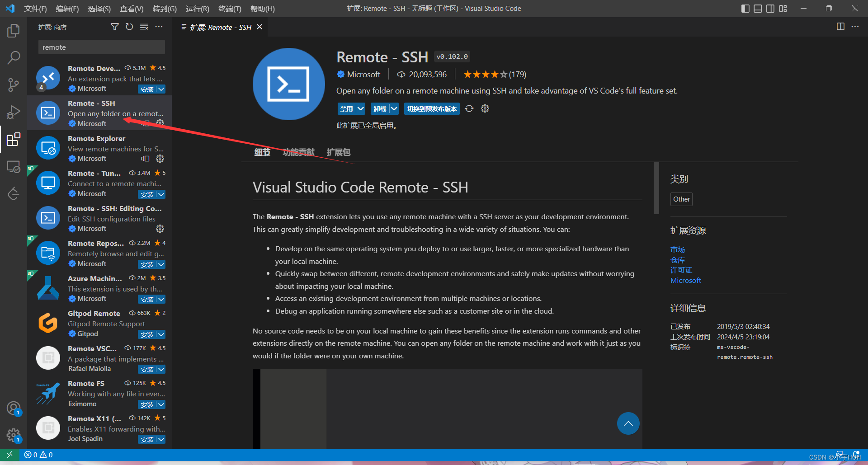
Task: Switch to the 功能贡献 tab
Action: (x=298, y=152)
